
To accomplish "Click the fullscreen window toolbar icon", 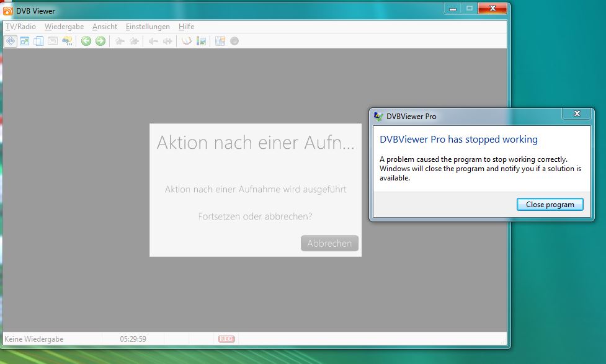I will coord(25,42).
